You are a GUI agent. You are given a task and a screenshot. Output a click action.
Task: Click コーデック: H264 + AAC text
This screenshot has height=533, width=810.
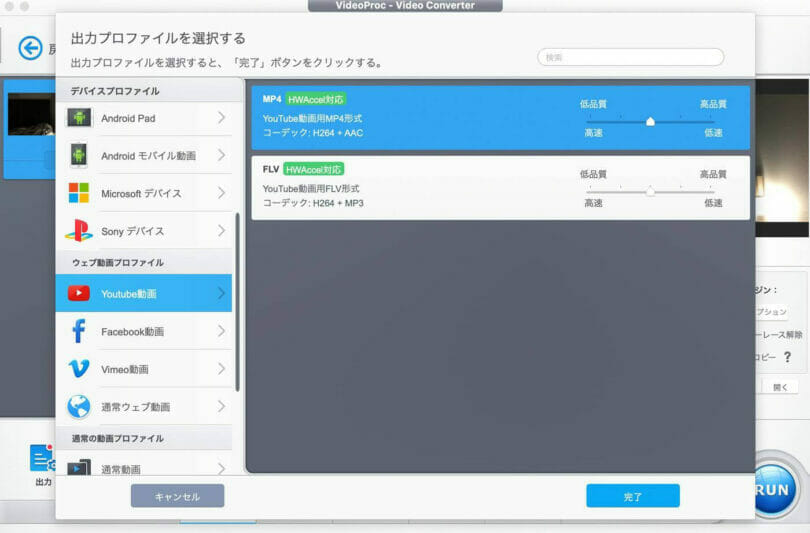click(313, 133)
